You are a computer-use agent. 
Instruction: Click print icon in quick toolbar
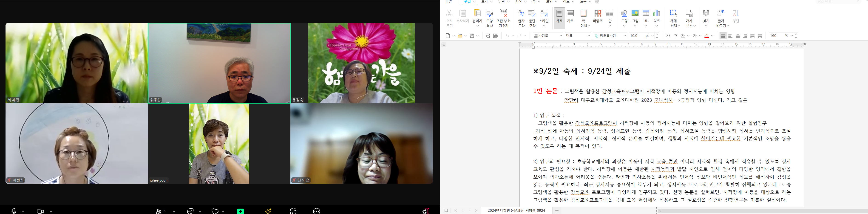coord(488,35)
